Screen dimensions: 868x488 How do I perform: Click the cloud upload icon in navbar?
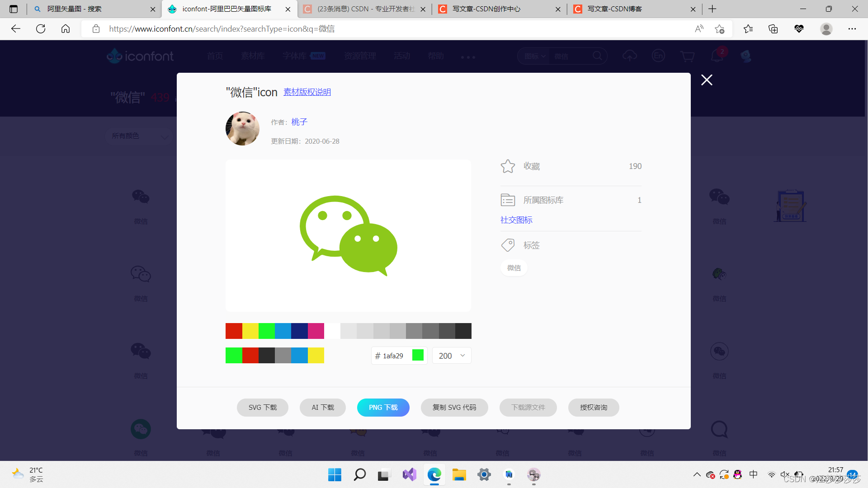pyautogui.click(x=630, y=56)
